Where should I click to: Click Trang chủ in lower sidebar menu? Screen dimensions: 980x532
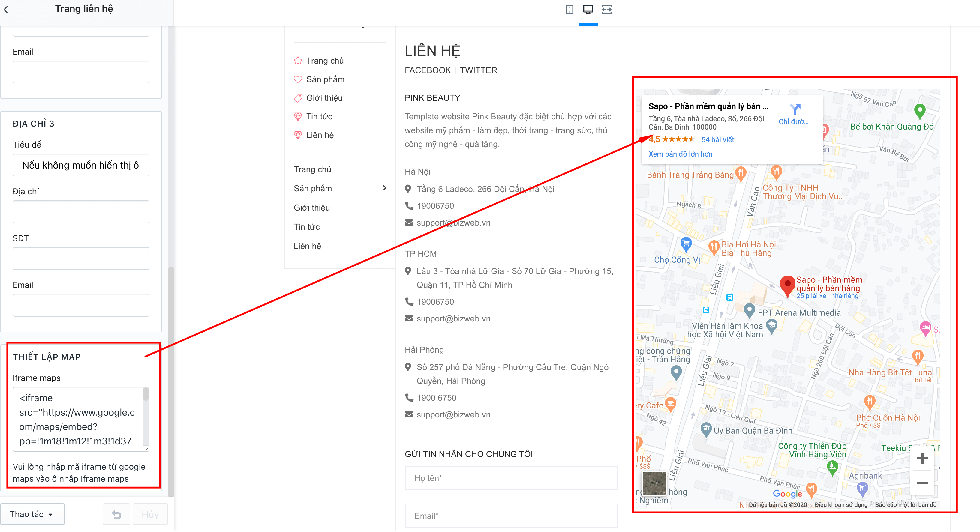click(312, 169)
